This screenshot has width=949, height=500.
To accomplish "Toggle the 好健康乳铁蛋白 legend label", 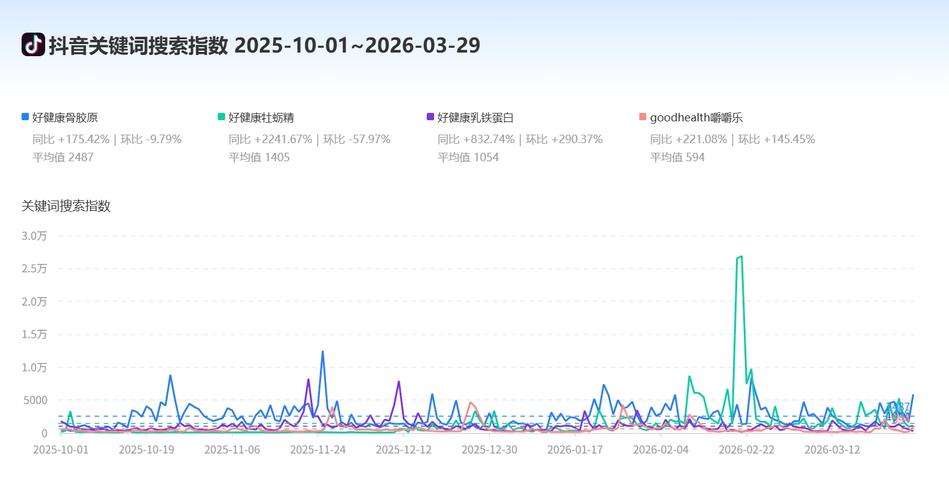I will [x=475, y=117].
